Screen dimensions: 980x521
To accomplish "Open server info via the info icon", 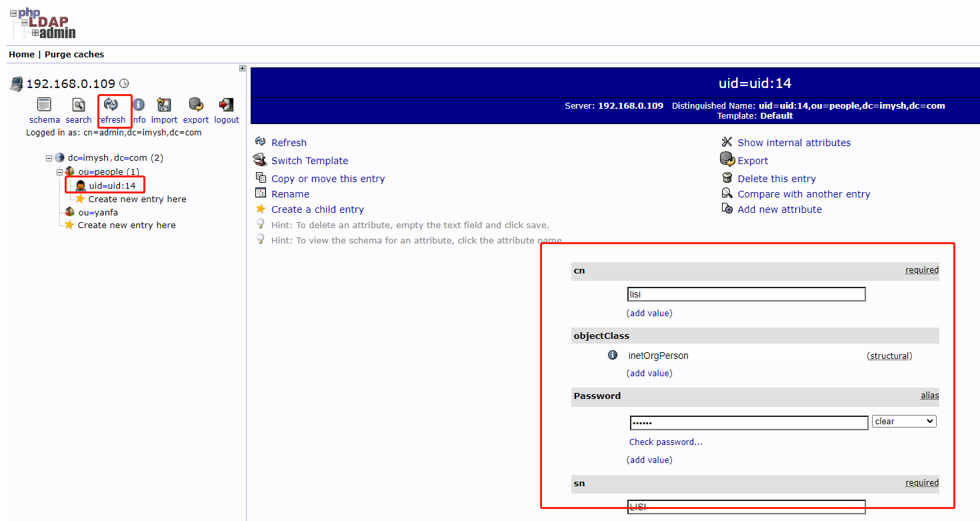I will [x=139, y=105].
